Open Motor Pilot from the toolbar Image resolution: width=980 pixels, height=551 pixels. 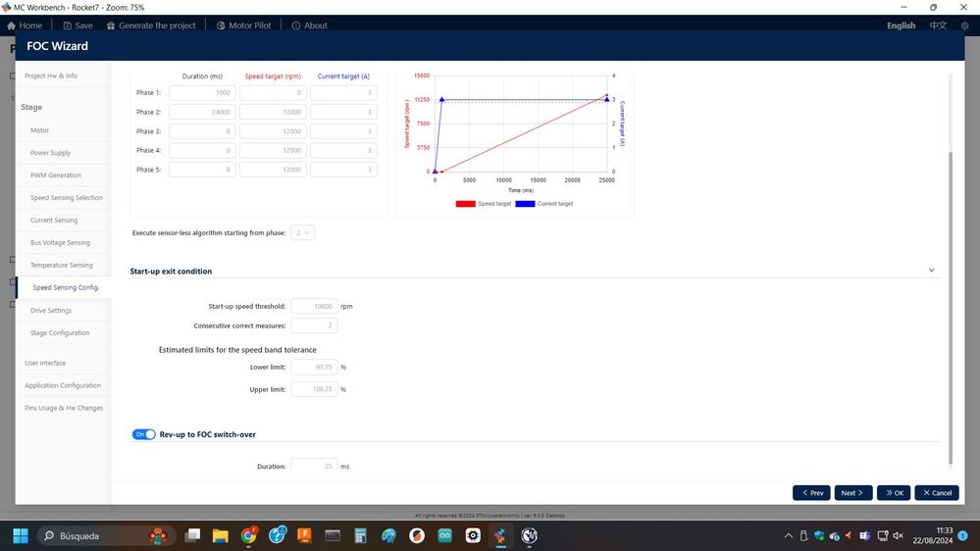(x=243, y=25)
